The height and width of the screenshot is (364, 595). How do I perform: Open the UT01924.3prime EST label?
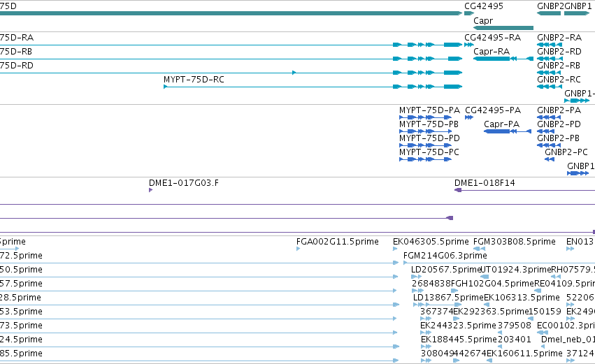515,270
